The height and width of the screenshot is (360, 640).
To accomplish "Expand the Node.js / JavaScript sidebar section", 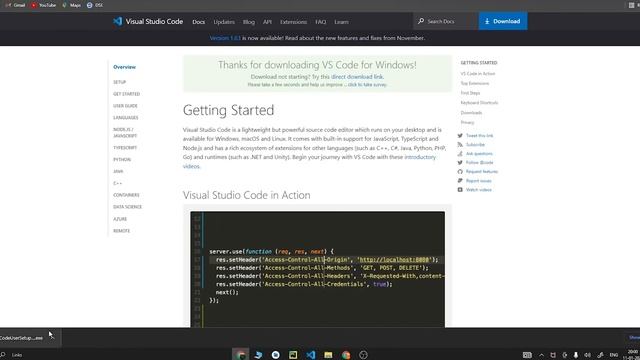I will tap(125, 132).
